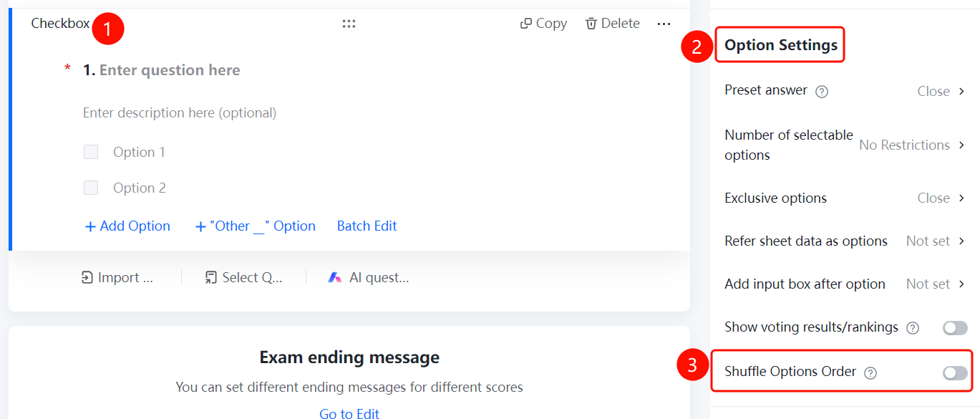Click the Add Option link
The height and width of the screenshot is (419, 980).
point(127,226)
